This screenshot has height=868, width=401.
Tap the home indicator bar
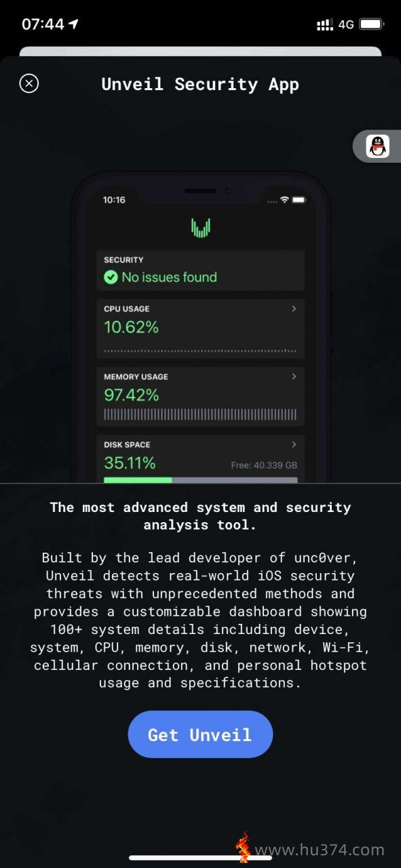click(x=200, y=858)
